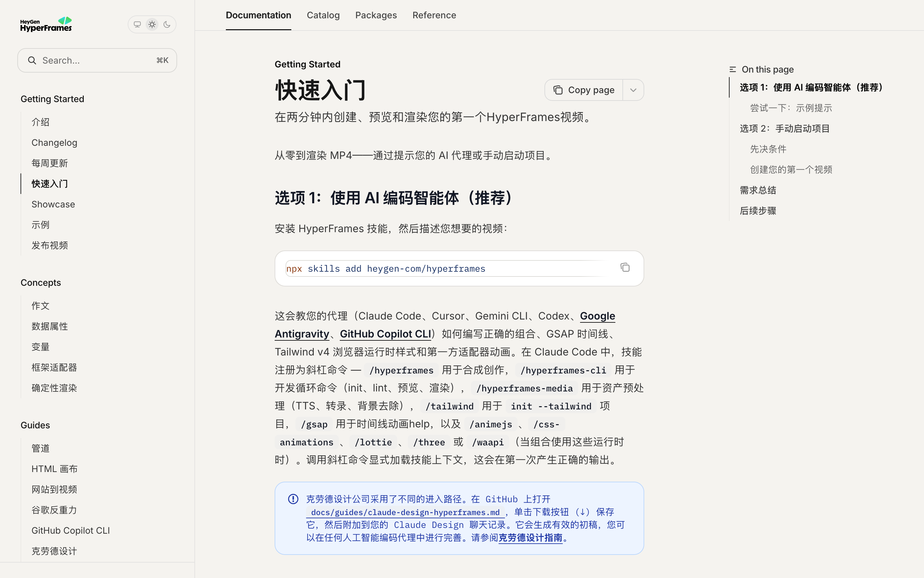924x578 pixels.
Task: Open the Documentation tab
Action: click(259, 15)
